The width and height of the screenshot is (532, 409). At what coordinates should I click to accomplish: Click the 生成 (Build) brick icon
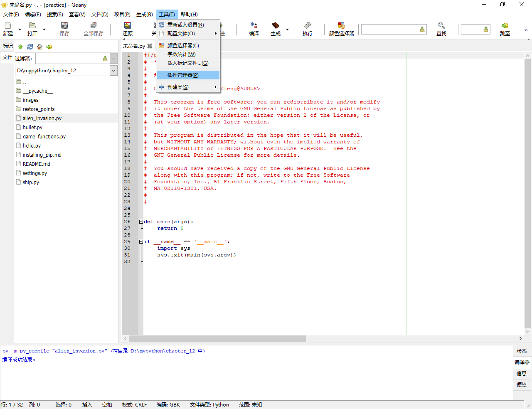tap(276, 26)
